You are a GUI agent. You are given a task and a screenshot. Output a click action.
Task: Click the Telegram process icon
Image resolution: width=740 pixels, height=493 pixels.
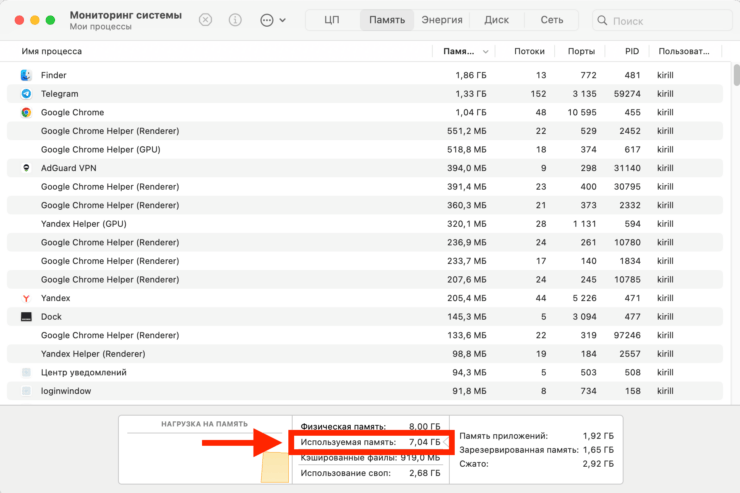pos(26,94)
